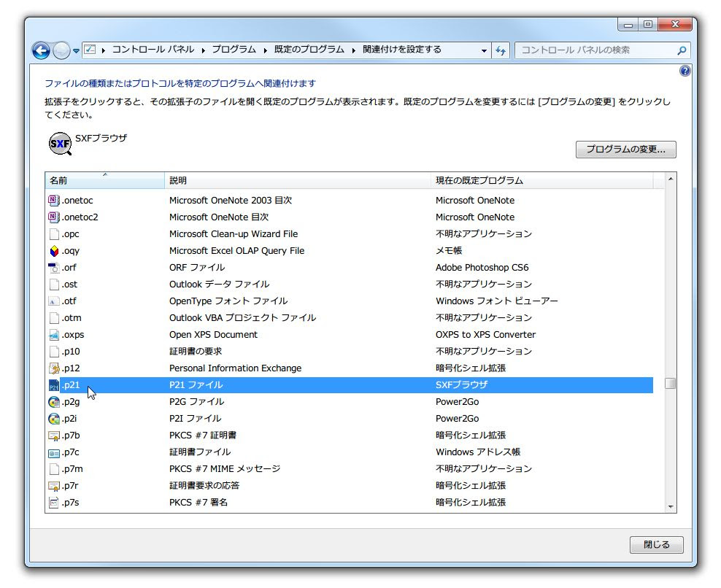Screen dimensions: 721x588
Task: Click the .p2i Power2Go icon
Action: coord(54,419)
